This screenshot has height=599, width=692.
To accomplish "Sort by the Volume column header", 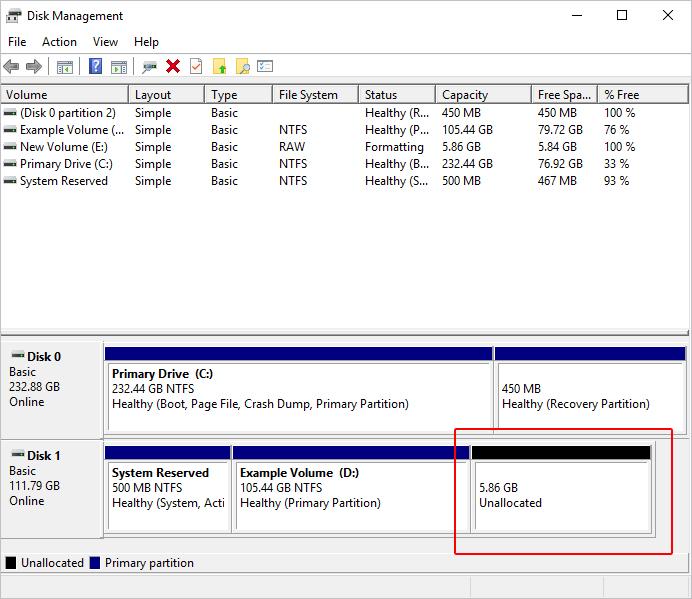I will pos(65,94).
